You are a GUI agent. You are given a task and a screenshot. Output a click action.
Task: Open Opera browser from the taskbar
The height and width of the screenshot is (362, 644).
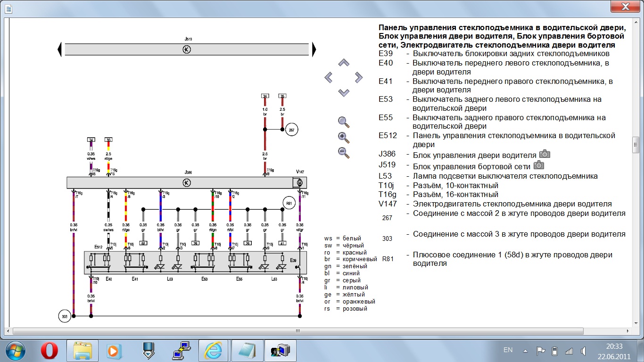(x=50, y=350)
